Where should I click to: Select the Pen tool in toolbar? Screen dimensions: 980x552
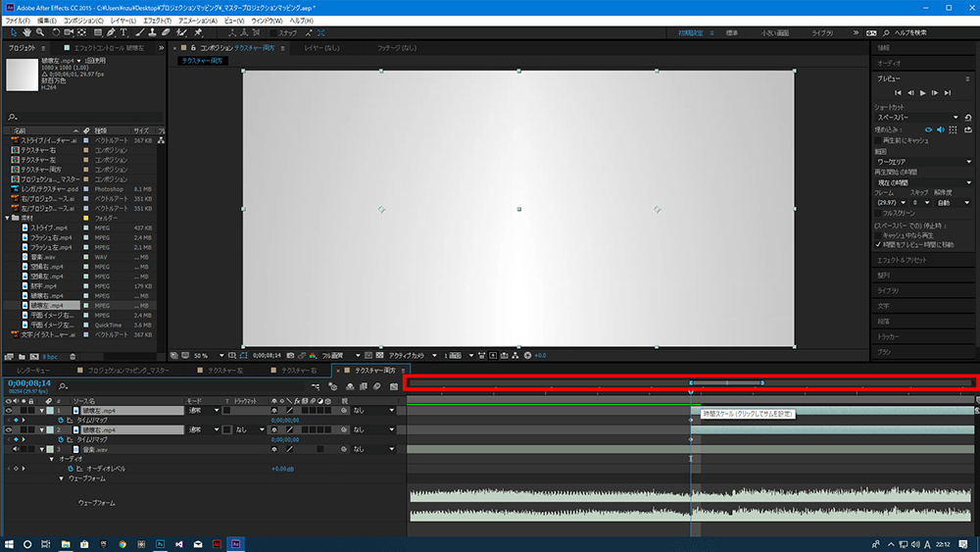pos(109,32)
